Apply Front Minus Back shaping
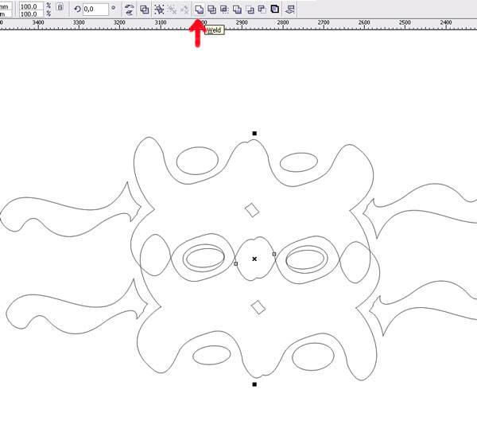Image resolution: width=477 pixels, height=448 pixels. pyautogui.click(x=250, y=10)
